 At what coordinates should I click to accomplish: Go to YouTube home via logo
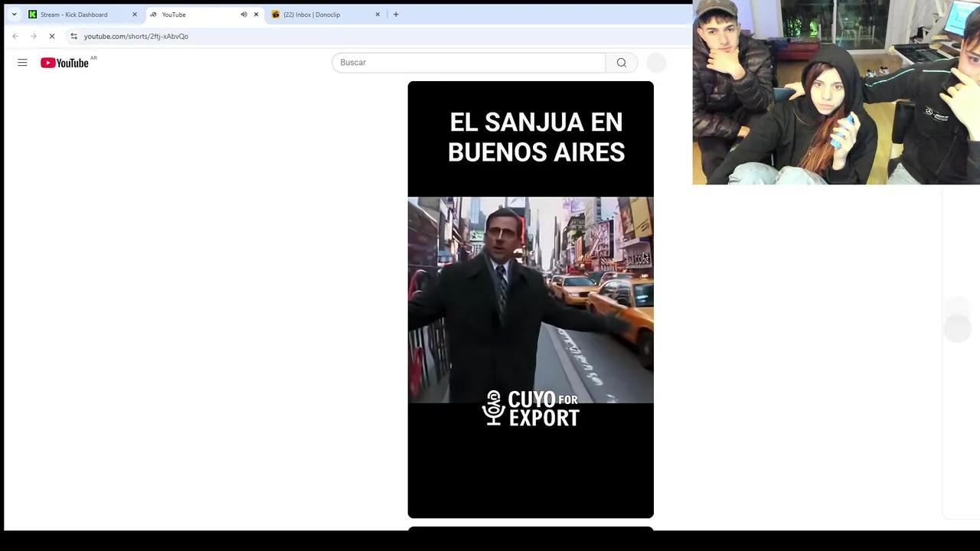[65, 63]
